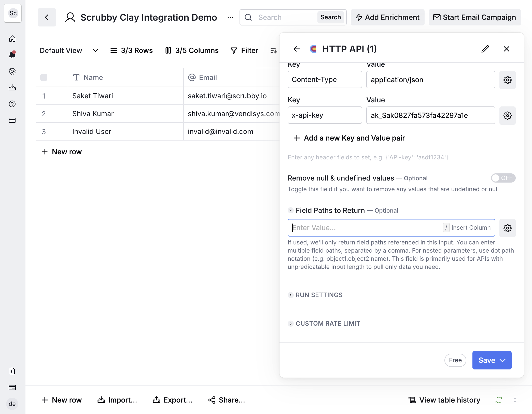This screenshot has height=414, width=532.
Task: Edit HTTP API name with pencil icon
Action: pos(485,49)
